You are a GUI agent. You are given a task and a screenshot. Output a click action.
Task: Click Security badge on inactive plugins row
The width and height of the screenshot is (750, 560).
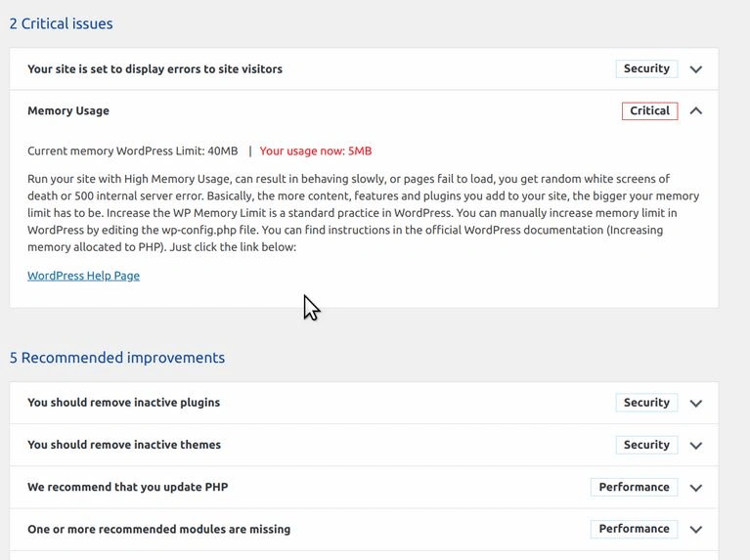click(646, 403)
